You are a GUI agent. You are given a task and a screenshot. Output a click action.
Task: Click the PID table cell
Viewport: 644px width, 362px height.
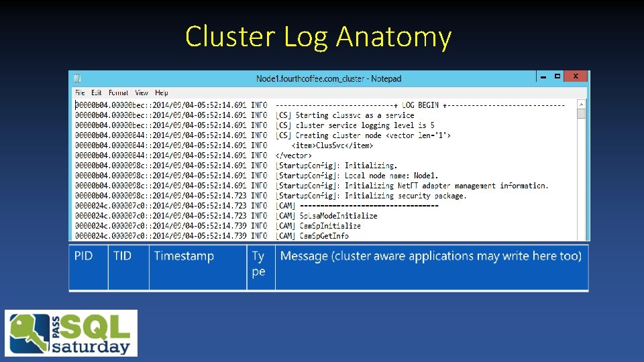tap(89, 267)
